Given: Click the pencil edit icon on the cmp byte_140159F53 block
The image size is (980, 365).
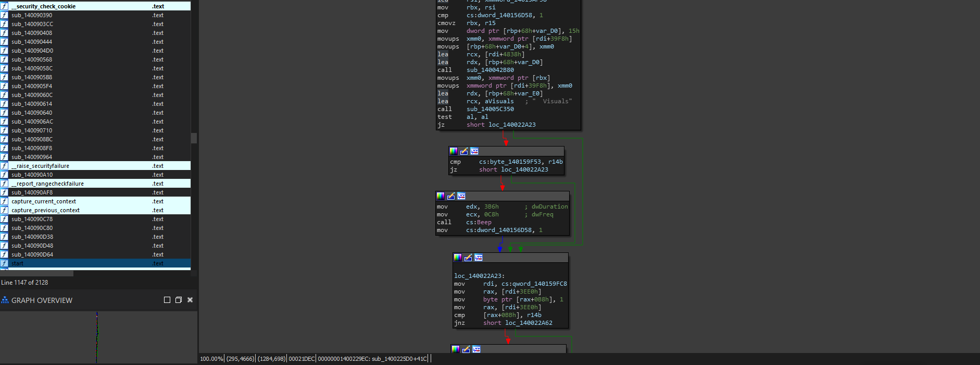Looking at the screenshot, I should 464,151.
